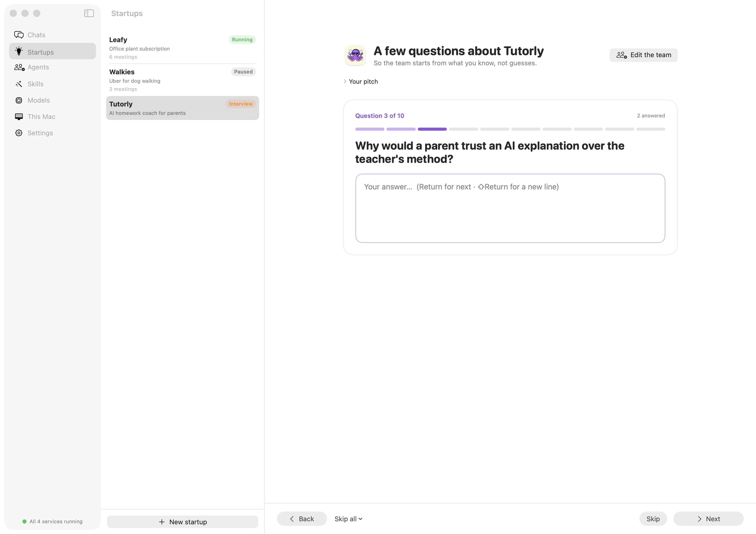Screen dimensions: 756x534
Task: Click the Running status badge on Leafy
Action: click(x=242, y=40)
